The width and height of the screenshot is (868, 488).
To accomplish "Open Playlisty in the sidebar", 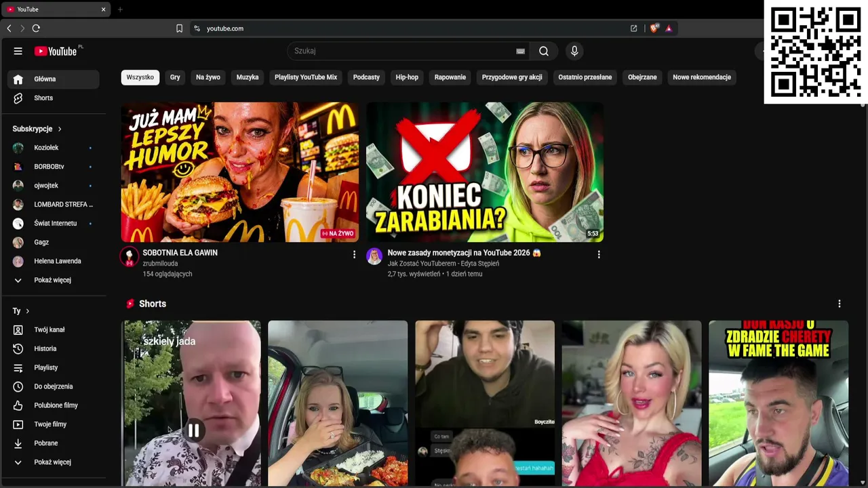I will (54, 368).
